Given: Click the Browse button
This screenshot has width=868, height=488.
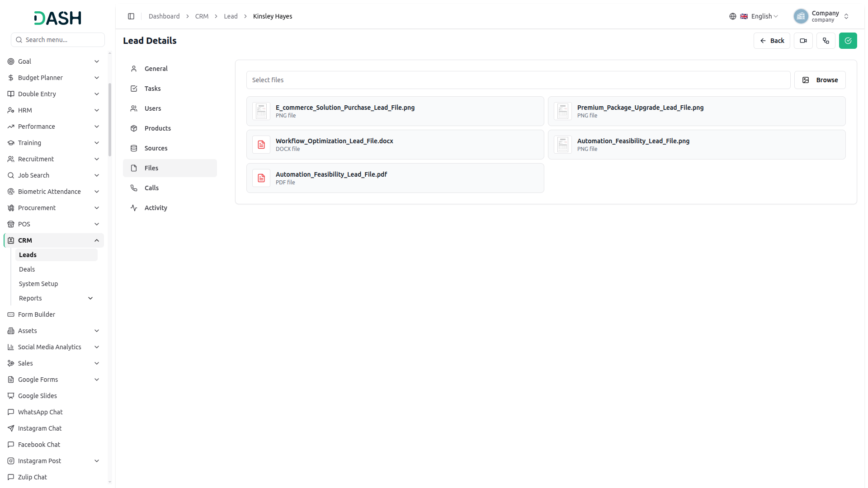Looking at the screenshot, I should click(820, 80).
